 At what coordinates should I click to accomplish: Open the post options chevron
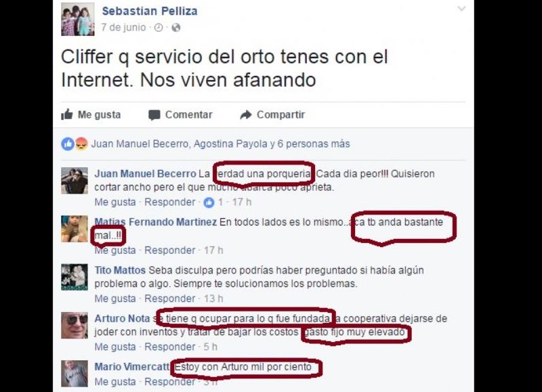click(x=461, y=9)
